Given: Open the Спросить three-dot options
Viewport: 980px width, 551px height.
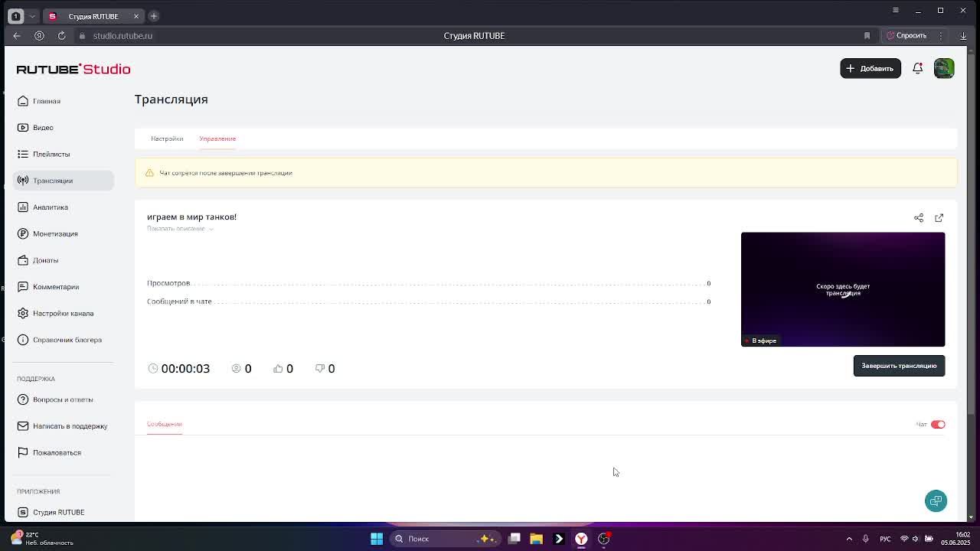Looking at the screenshot, I should pos(942,36).
